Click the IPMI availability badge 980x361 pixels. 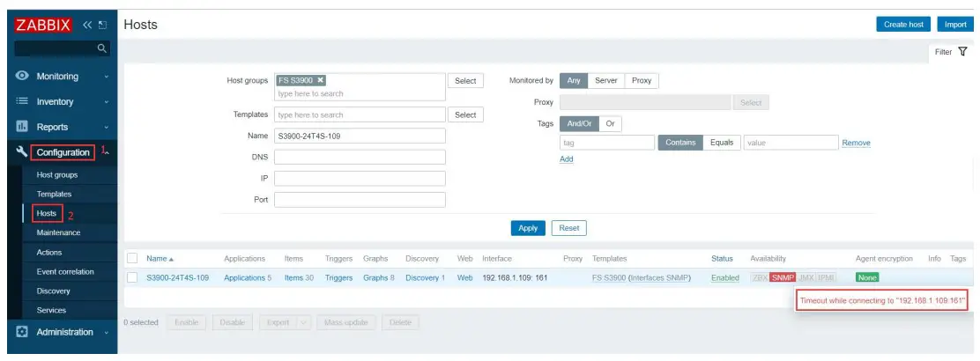pyautogui.click(x=827, y=278)
